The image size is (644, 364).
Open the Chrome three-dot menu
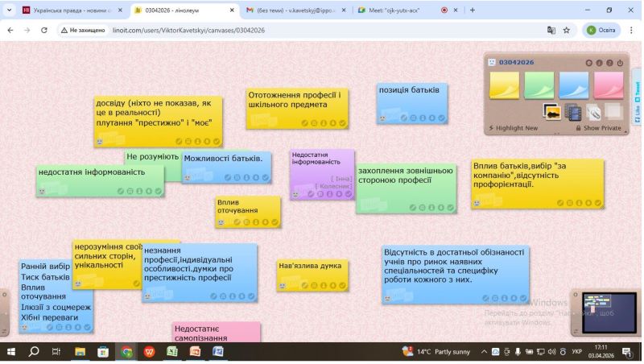point(631,30)
